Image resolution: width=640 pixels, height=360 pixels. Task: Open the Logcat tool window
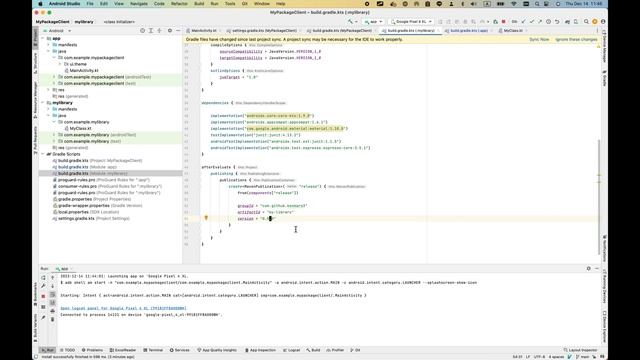pos(291,350)
